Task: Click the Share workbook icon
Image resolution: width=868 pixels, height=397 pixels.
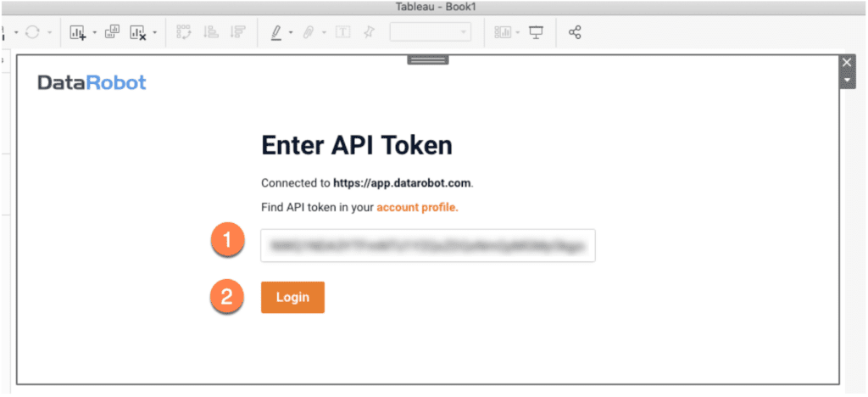Action: (x=576, y=32)
